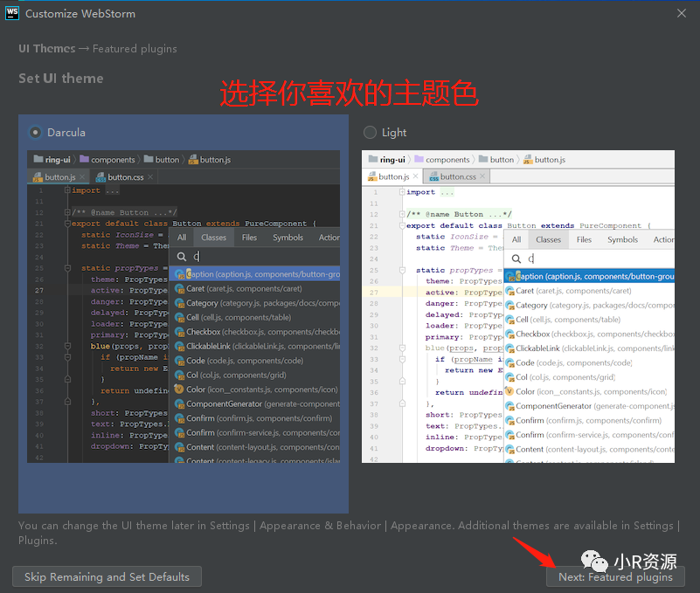This screenshot has width=700, height=593.
Task: Click the button.js tab in Darcula preview
Action: pyautogui.click(x=59, y=176)
